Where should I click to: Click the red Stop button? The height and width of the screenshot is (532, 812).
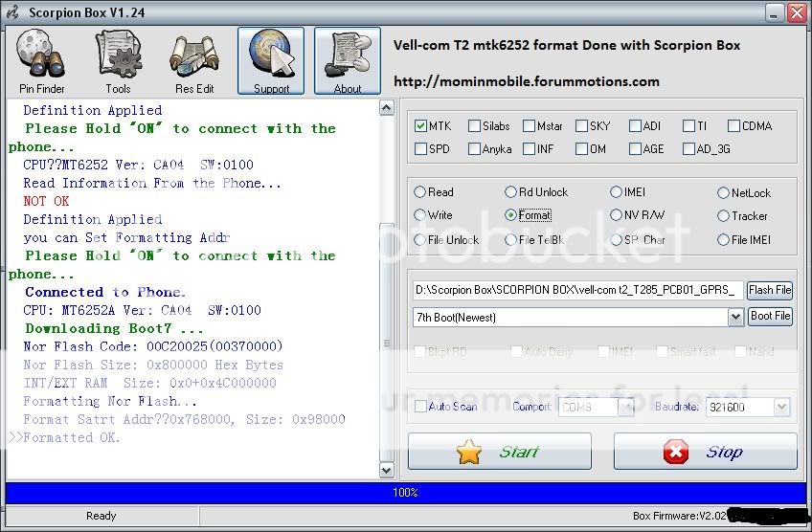pyautogui.click(x=706, y=452)
